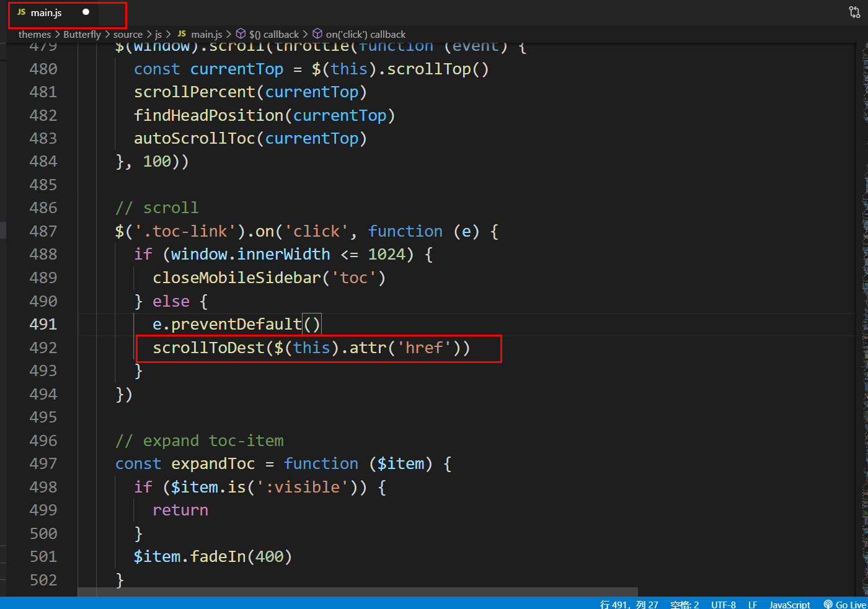
Task: Click the '}, 100))' line
Action: tap(152, 161)
